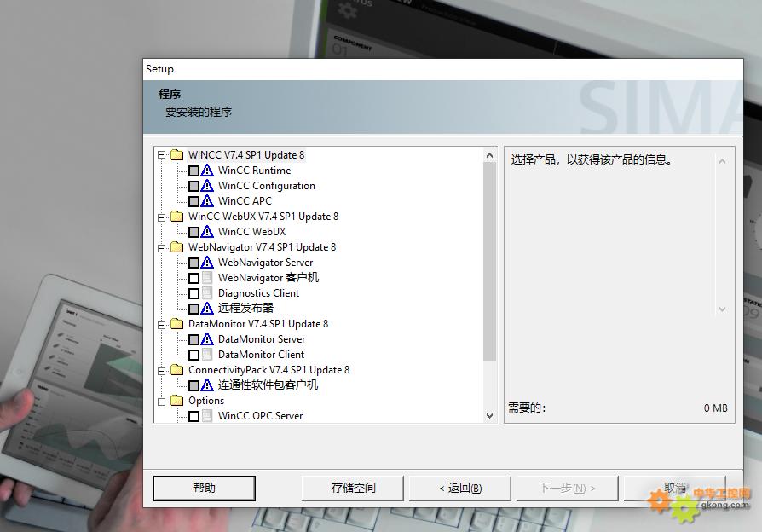Click the icon beside Diagnostics Client
The image size is (762, 532).
pos(207,293)
